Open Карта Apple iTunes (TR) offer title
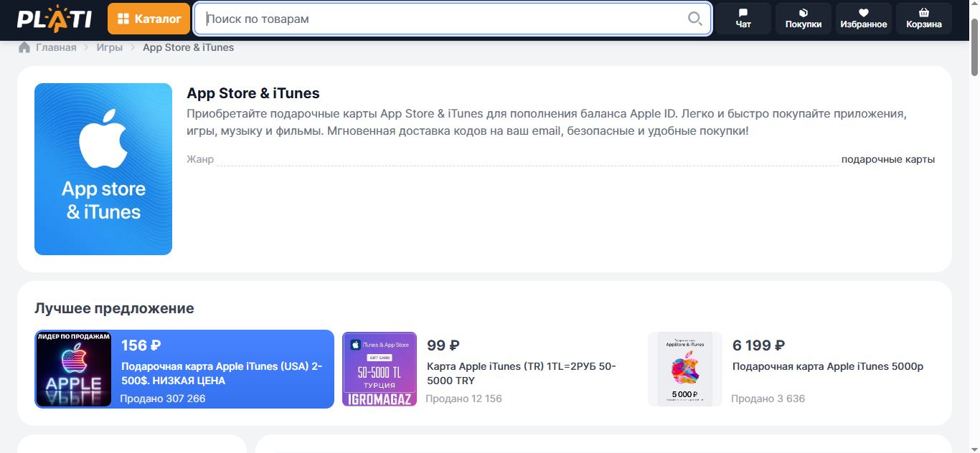Viewport: 980px width, 453px height. [x=522, y=373]
